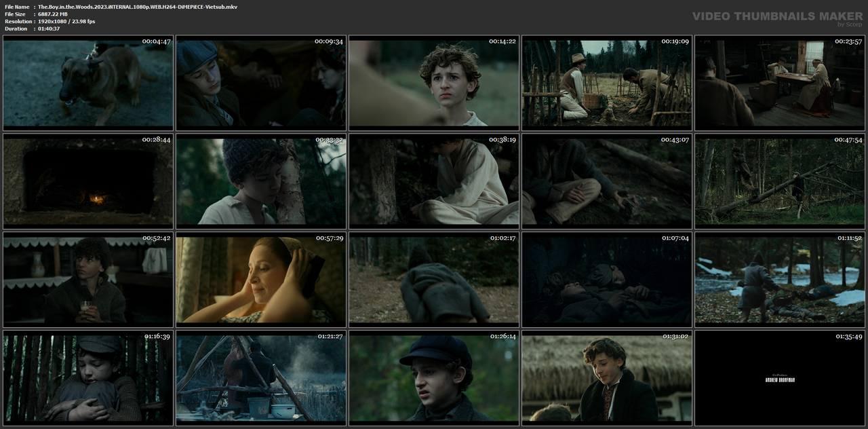The width and height of the screenshot is (868, 429).
Task: Open the frame stamped 01:02:17
Action: point(434,280)
